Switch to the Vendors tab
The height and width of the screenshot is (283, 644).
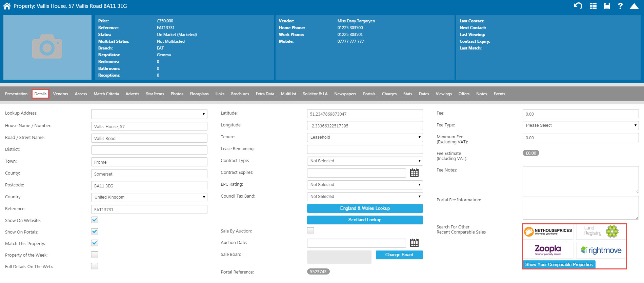pyautogui.click(x=61, y=94)
